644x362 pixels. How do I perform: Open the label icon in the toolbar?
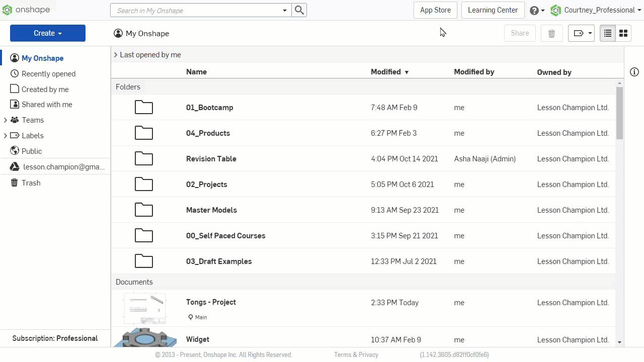pos(579,33)
